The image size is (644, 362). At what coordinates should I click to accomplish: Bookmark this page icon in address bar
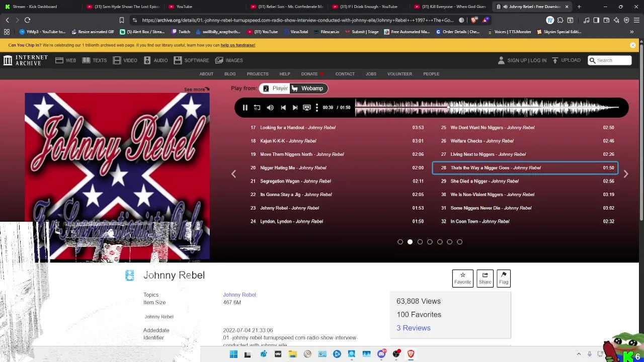121,20
